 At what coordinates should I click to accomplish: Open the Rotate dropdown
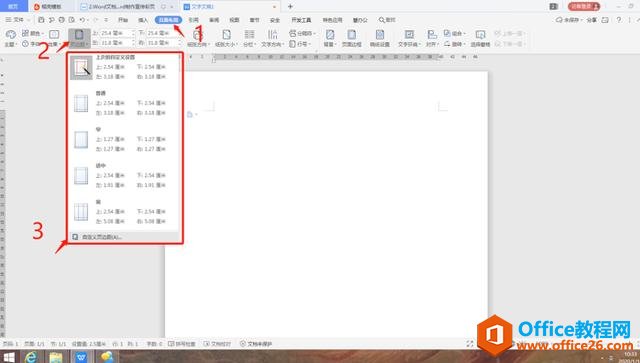[x=455, y=44]
